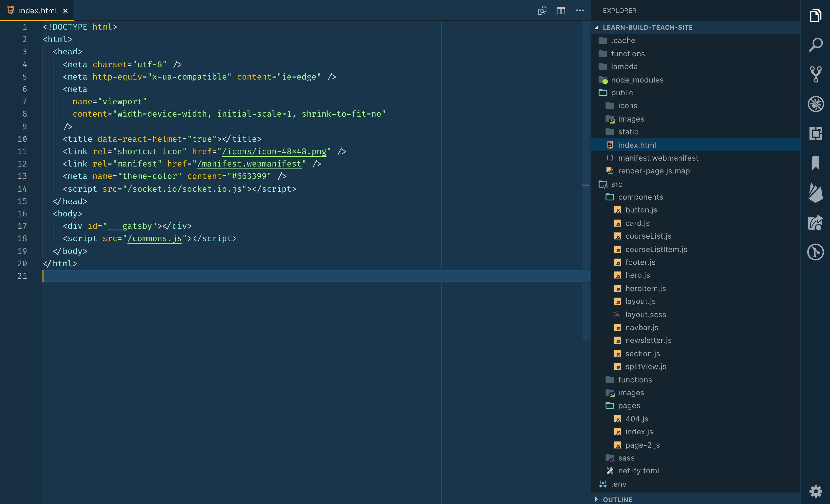The width and height of the screenshot is (830, 504).
Task: Follow the /manifest.webmanifest link in code
Action: (x=249, y=164)
